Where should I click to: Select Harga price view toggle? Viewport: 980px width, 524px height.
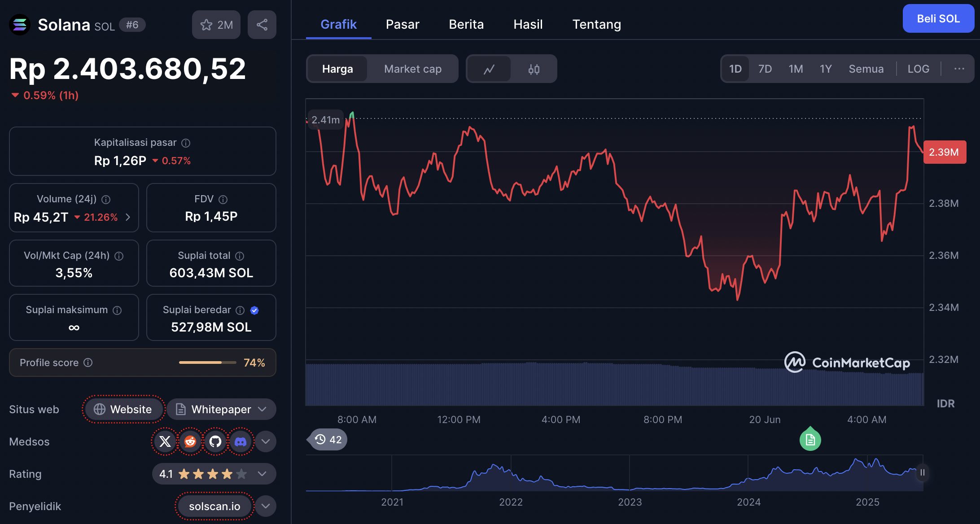click(337, 69)
